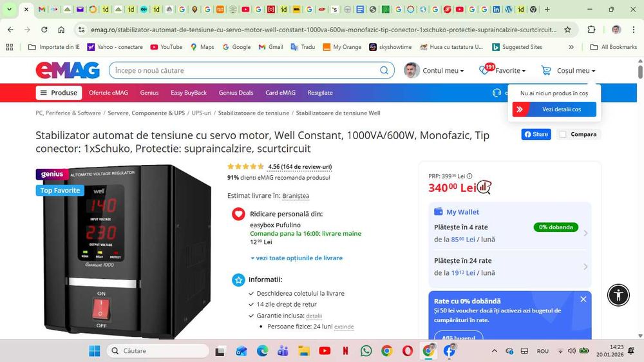Screen dimensions: 644x362
Task: Click the PRP info circle icon
Action: click(469, 176)
